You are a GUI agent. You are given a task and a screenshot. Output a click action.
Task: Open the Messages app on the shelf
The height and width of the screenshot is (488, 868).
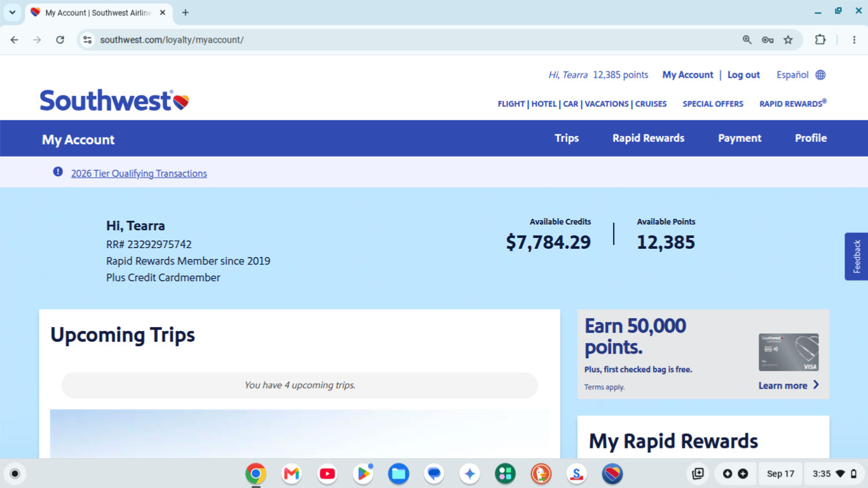(x=434, y=473)
